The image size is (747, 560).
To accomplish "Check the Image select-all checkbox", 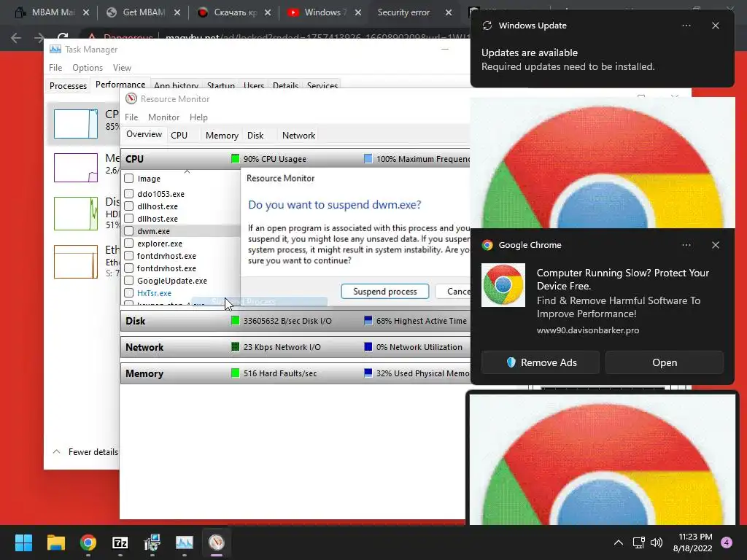I will 128,179.
